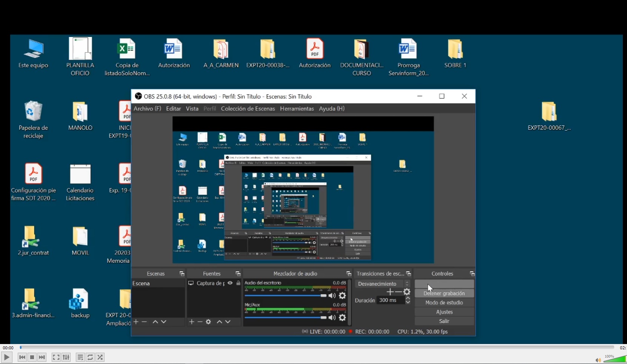Click the Fuentes source properties gear
627x364 pixels.
click(208, 322)
